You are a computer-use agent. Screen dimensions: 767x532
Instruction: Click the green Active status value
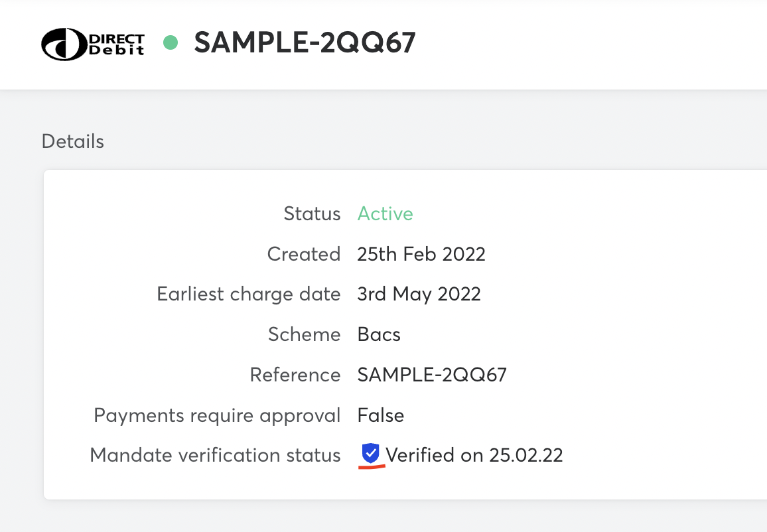385,214
